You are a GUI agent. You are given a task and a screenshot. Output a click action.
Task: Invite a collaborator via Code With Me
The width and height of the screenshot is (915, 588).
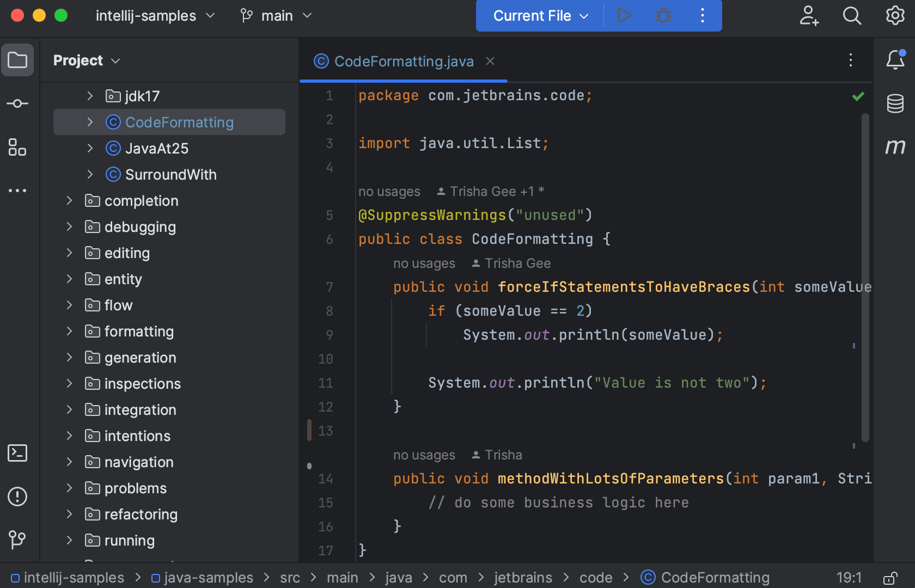[x=809, y=17]
